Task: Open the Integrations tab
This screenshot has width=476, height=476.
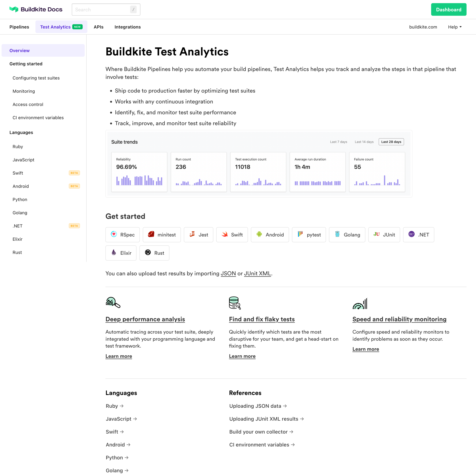Action: (x=128, y=27)
